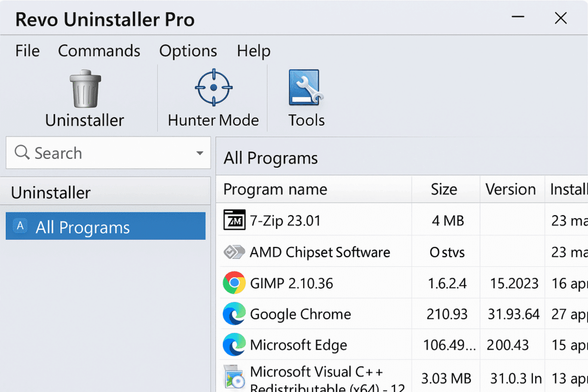The height and width of the screenshot is (392, 588).
Task: Close the Revo Uninstaller Pro window
Action: [x=560, y=18]
